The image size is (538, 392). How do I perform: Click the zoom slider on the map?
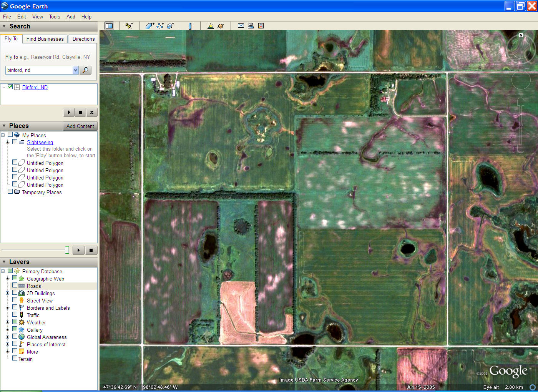point(521,125)
